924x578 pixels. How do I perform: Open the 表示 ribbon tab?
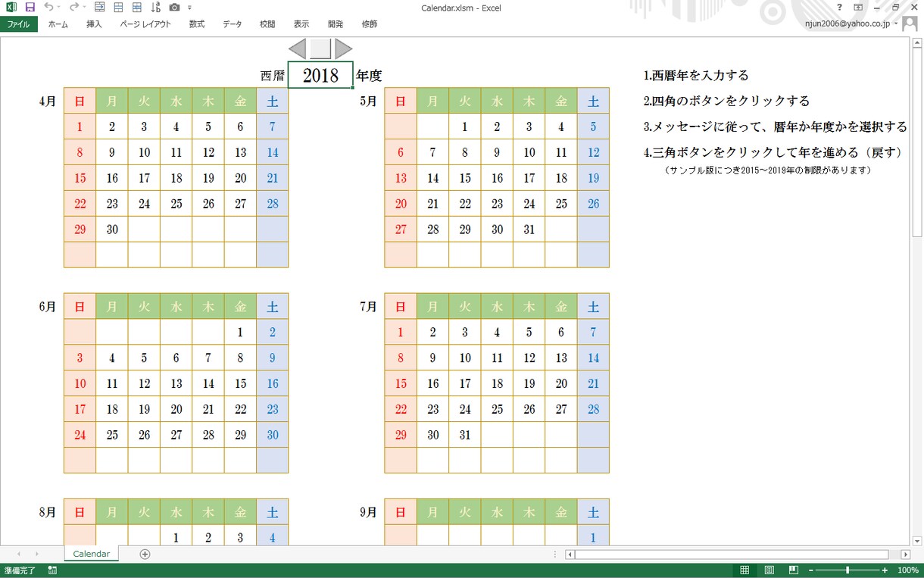point(301,24)
